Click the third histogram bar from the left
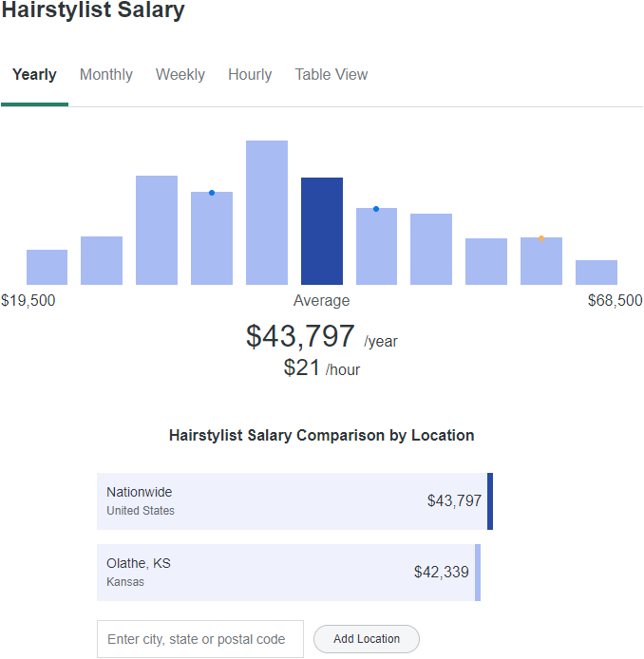Screen dimensions: 644x659 [x=157, y=230]
